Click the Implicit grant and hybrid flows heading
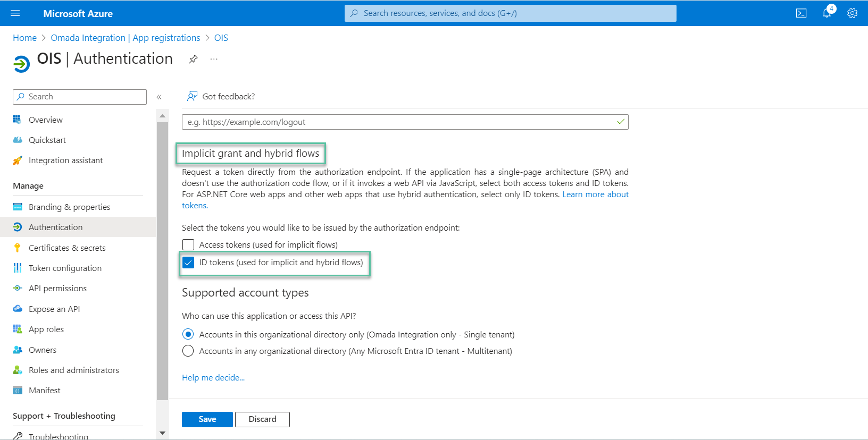 [x=251, y=154]
